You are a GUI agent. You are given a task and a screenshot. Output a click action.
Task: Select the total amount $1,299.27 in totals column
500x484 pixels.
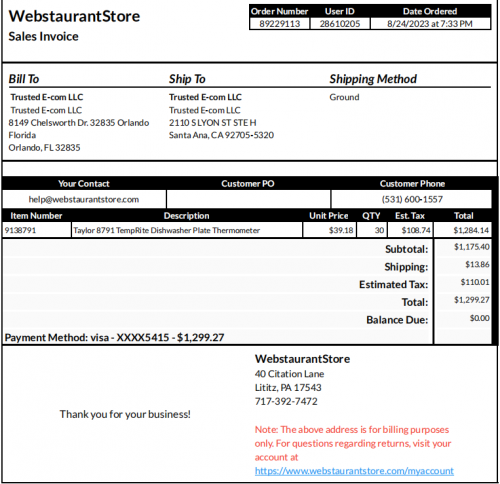tap(471, 300)
